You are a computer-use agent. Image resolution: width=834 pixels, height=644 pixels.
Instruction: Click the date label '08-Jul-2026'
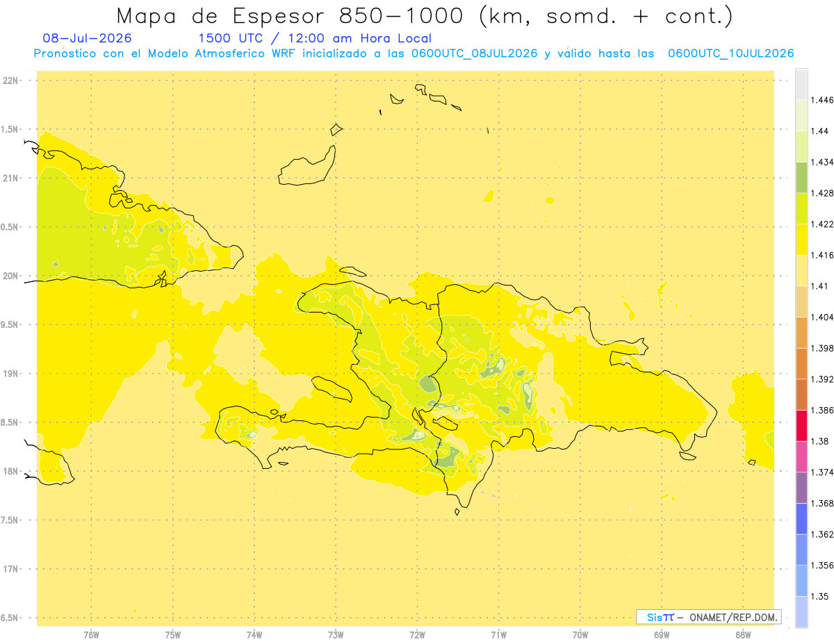coord(87,39)
